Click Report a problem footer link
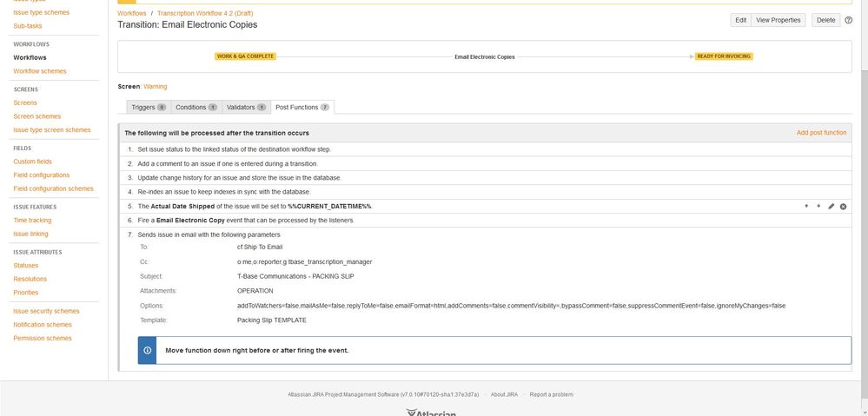 tap(552, 394)
